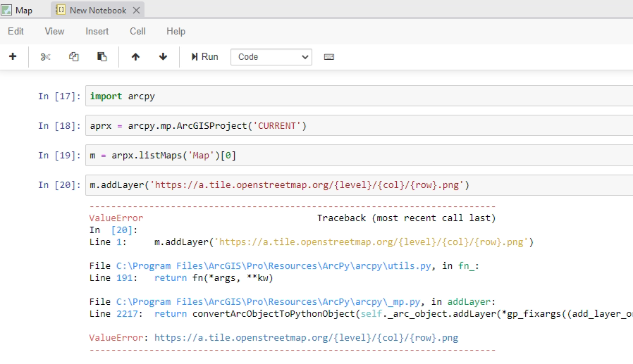Screen dimensions: 633x364
Task: Open the command palette keyboard icon
Action: pos(328,56)
